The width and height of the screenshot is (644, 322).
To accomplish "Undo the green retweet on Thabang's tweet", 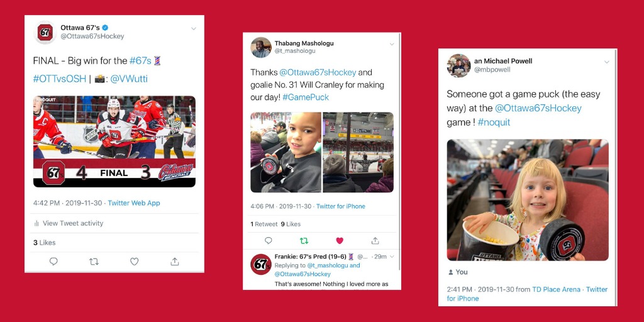I will pos(304,241).
